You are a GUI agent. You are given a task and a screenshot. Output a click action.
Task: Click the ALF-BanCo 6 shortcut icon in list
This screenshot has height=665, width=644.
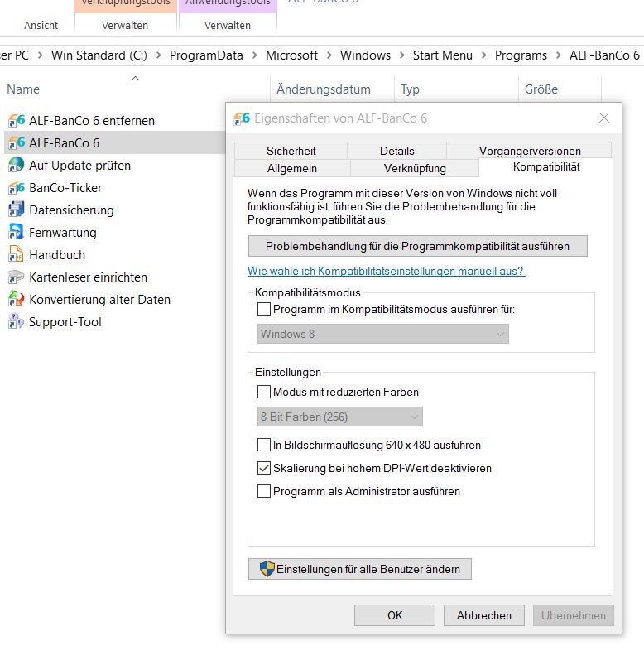[17, 143]
